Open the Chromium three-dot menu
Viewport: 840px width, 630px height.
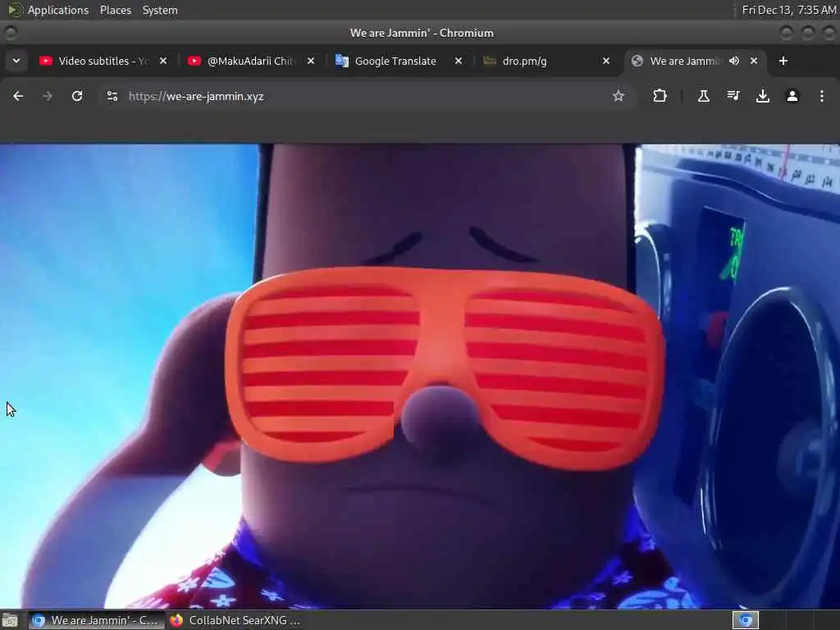(x=822, y=97)
